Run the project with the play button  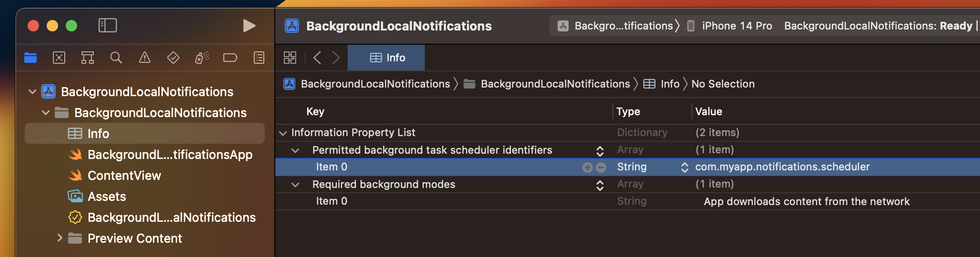coord(249,26)
